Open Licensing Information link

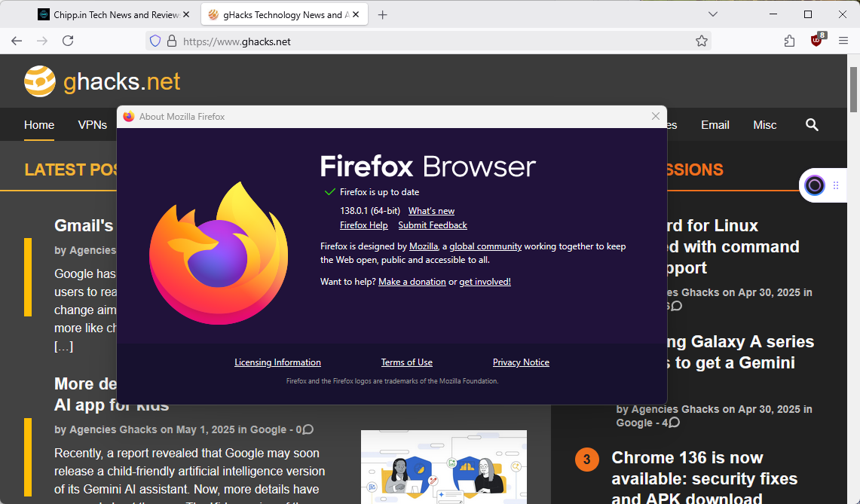[x=277, y=362]
